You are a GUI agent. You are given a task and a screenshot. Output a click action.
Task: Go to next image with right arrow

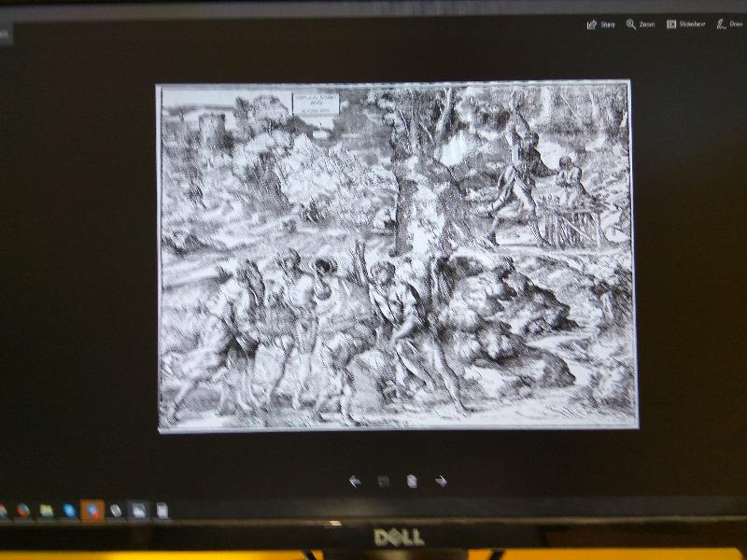click(441, 481)
